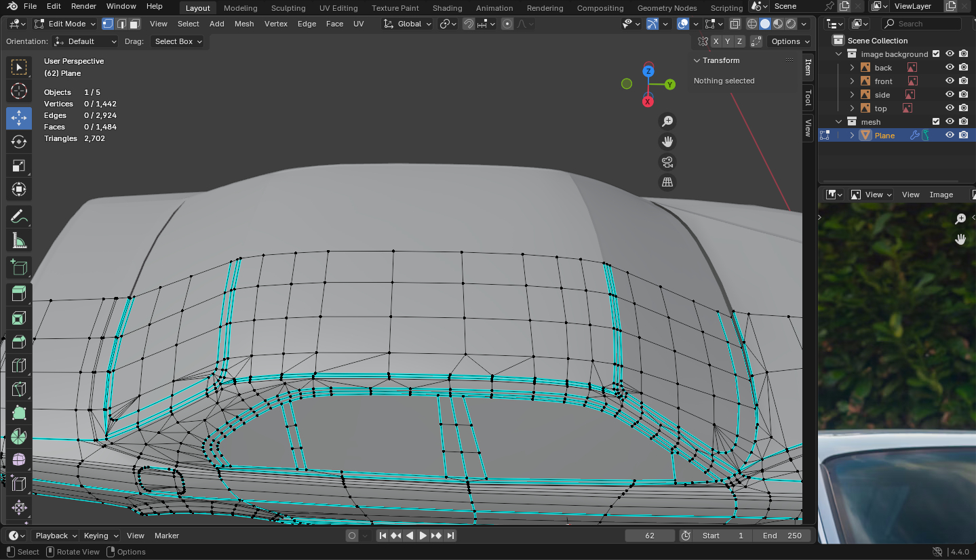Toggle Z axis mesh mirror
Image resolution: width=976 pixels, height=560 pixels.
pyautogui.click(x=740, y=41)
